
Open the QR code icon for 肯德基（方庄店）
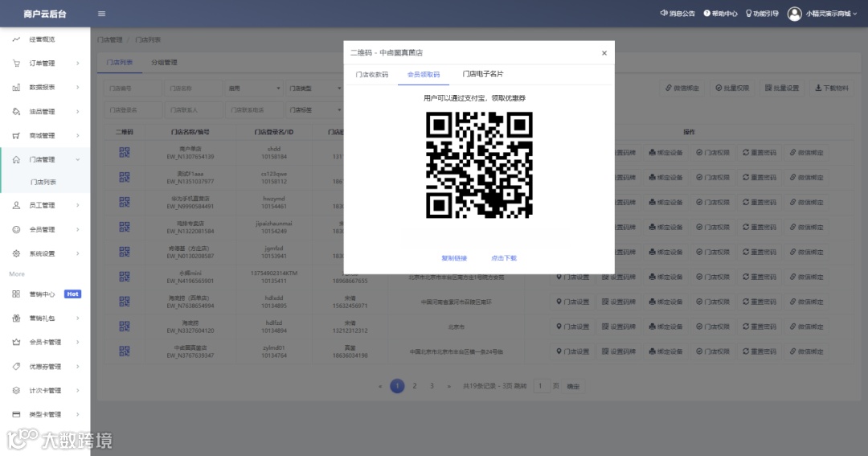125,252
